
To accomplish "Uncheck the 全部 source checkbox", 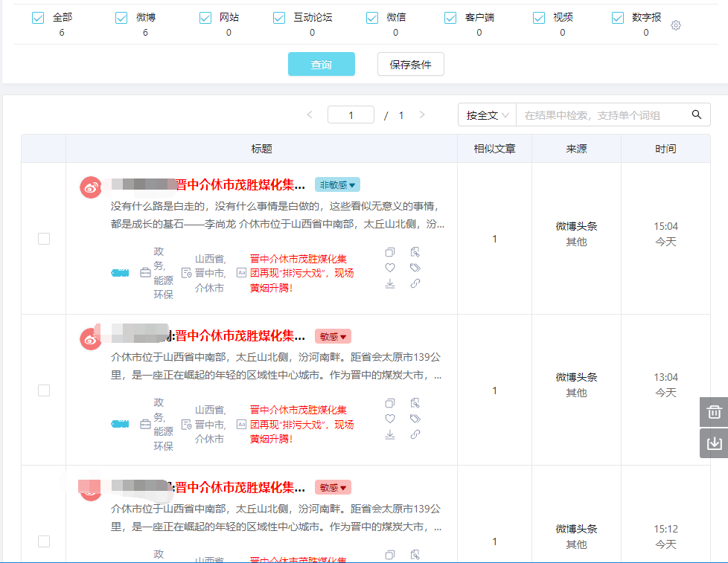I will [38, 18].
